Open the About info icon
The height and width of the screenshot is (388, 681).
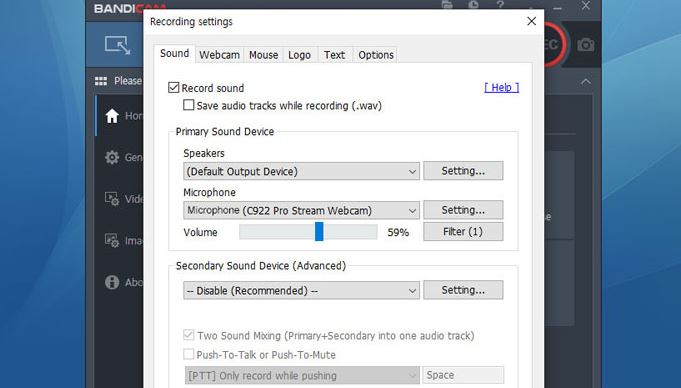click(x=112, y=282)
